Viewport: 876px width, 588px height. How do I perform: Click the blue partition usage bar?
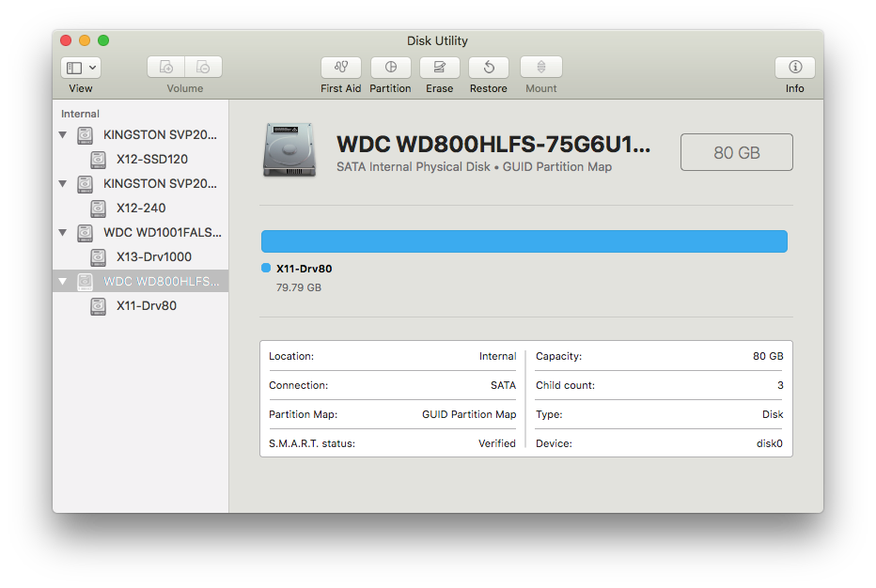pos(524,241)
